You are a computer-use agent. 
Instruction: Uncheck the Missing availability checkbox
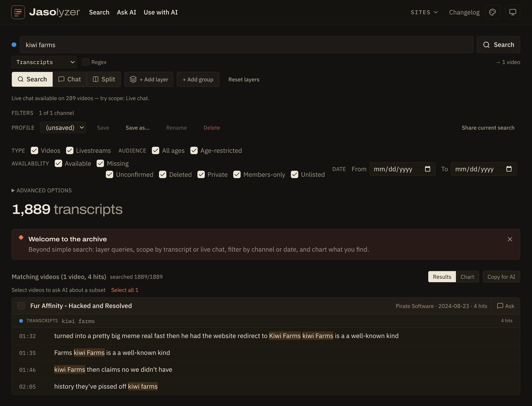[100, 163]
